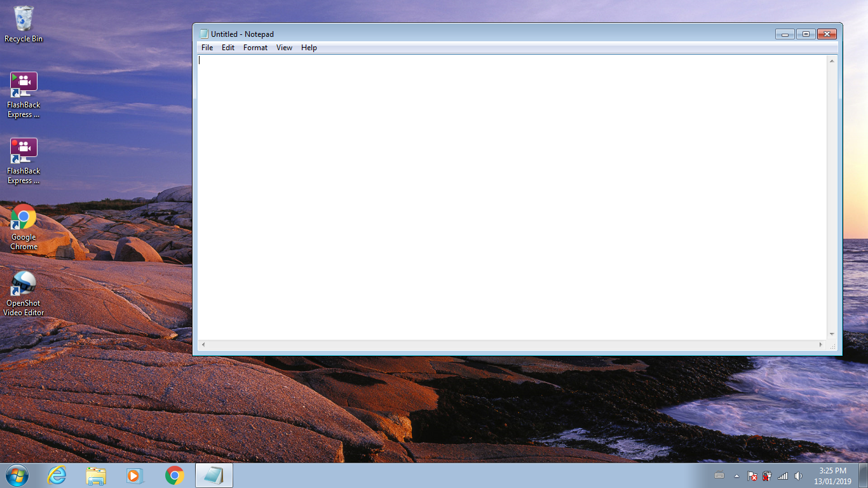Click the vertical scrollbar down arrow
This screenshot has height=488, width=868.
pyautogui.click(x=831, y=333)
